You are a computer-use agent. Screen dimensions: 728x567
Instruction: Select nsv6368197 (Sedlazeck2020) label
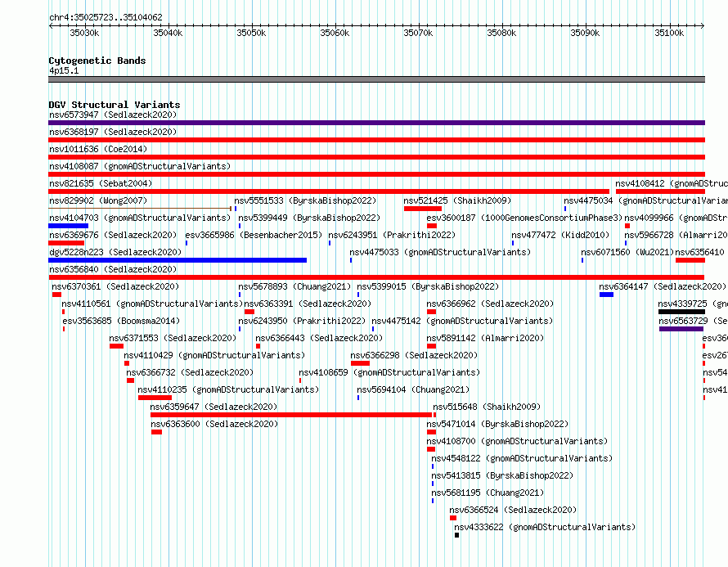[113, 132]
